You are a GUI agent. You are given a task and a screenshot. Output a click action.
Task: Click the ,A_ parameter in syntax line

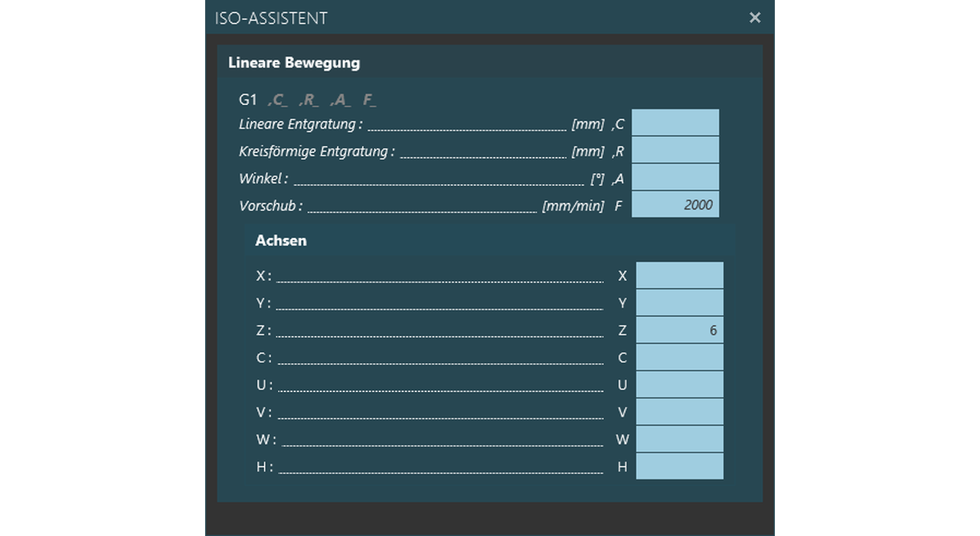(x=341, y=100)
